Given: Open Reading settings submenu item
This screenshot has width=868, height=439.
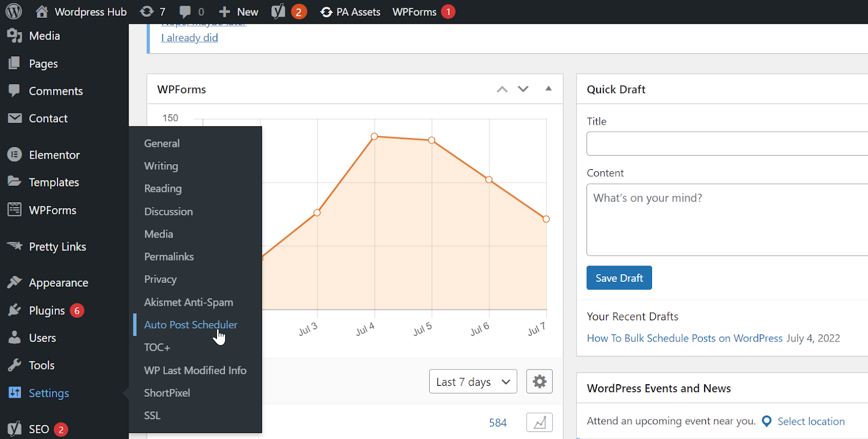Looking at the screenshot, I should (163, 189).
